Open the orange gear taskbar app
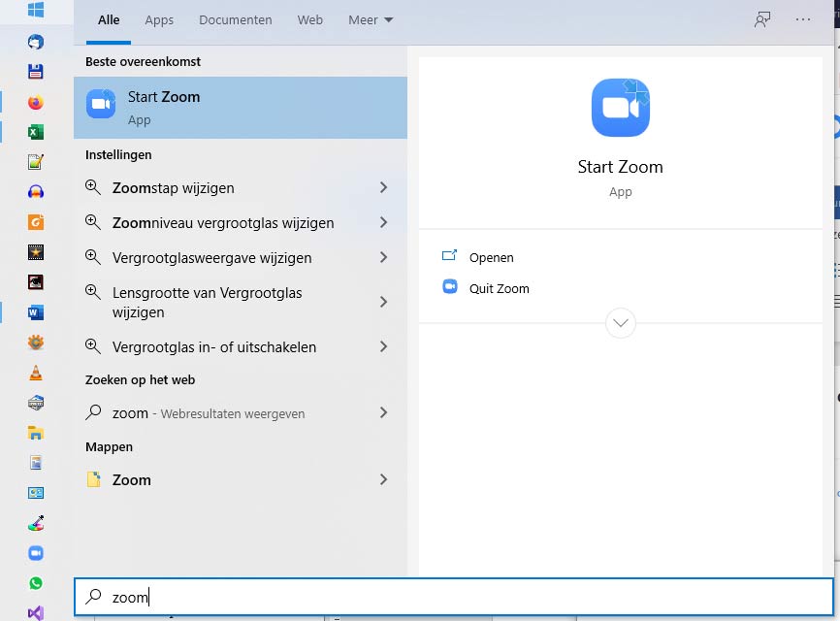 [x=36, y=342]
